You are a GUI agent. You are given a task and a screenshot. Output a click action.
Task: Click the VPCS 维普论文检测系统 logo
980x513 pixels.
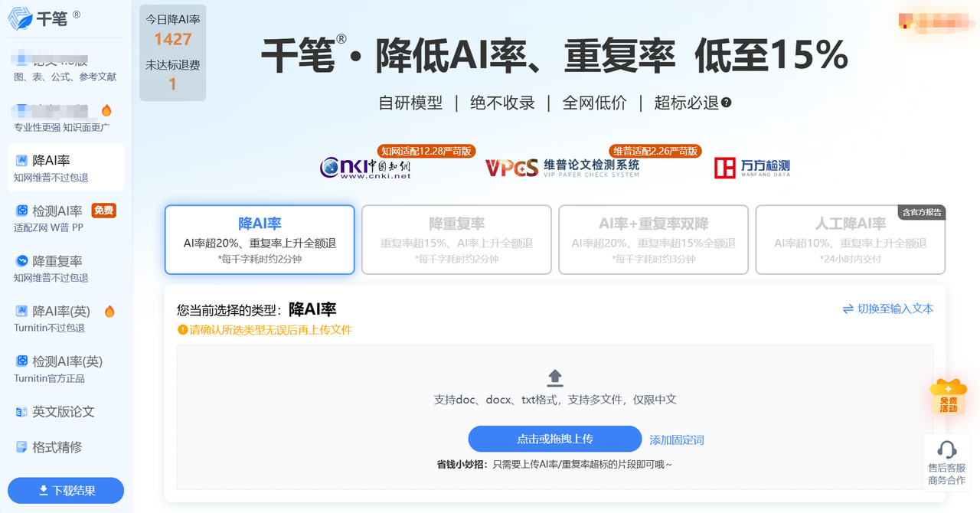562,168
